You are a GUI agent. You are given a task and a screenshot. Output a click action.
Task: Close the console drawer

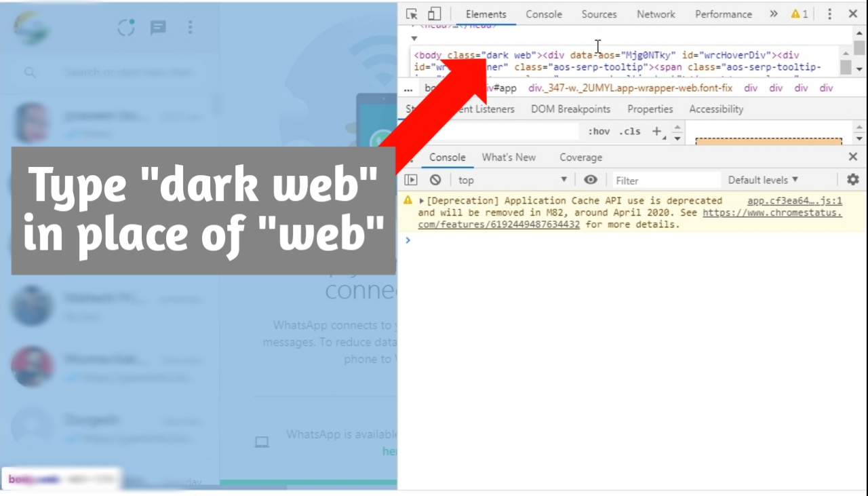point(853,157)
